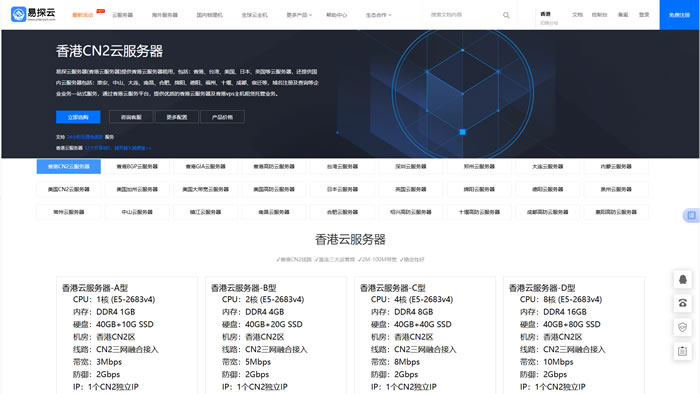Switch to the 日本云服务器 tab
700x394 pixels.
coord(342,189)
